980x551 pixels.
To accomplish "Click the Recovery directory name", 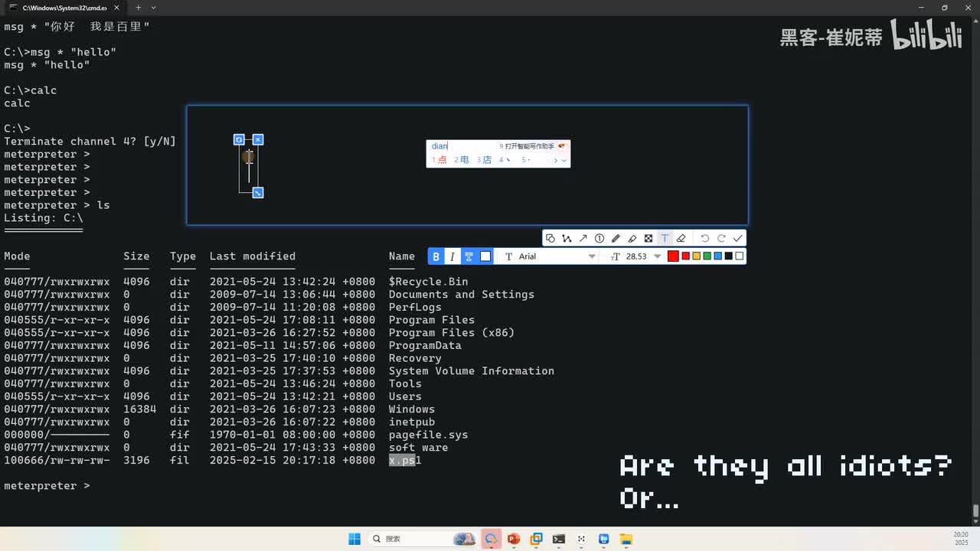I will (415, 358).
